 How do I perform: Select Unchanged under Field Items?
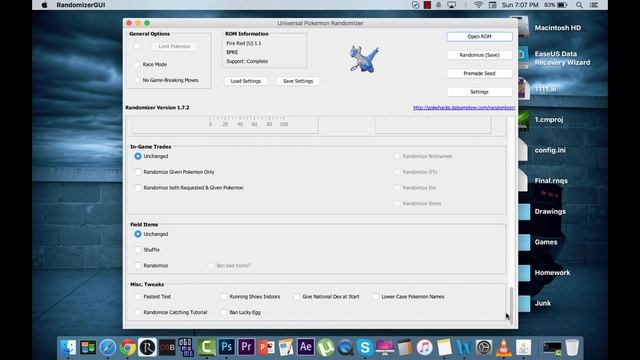[x=138, y=234]
